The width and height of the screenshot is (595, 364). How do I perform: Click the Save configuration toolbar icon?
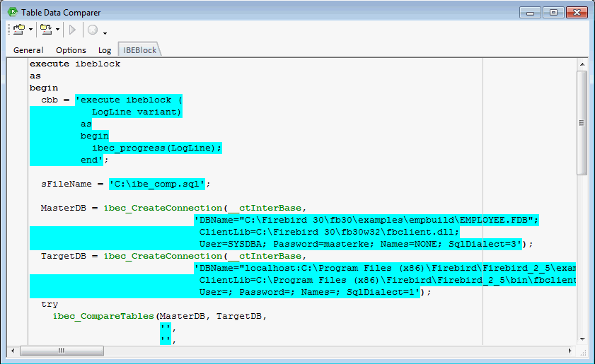pos(46,29)
